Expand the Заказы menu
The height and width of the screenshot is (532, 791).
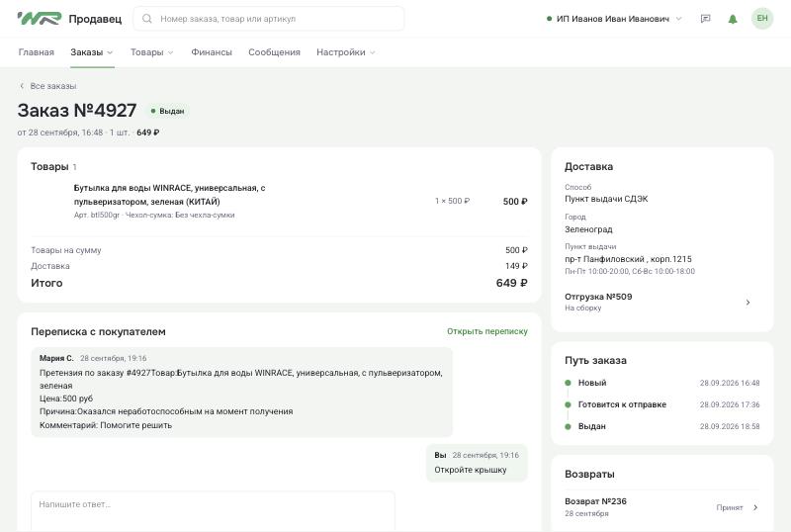tap(92, 52)
